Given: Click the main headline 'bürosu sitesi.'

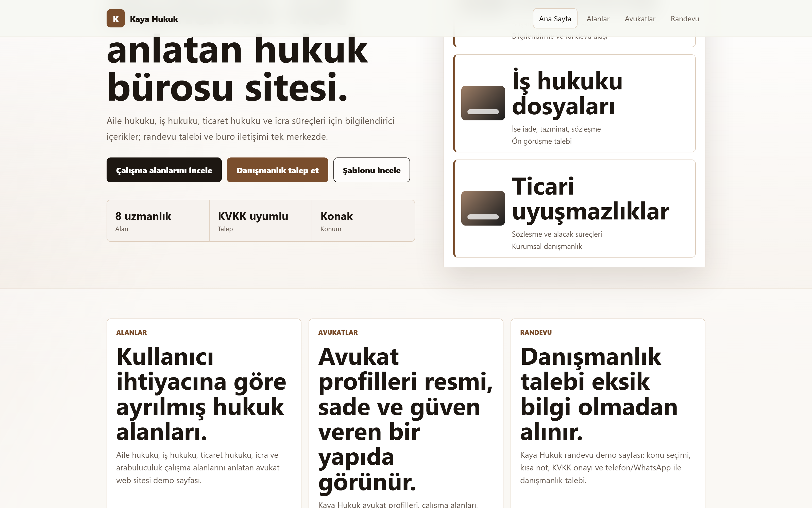Looking at the screenshot, I should pos(227,87).
